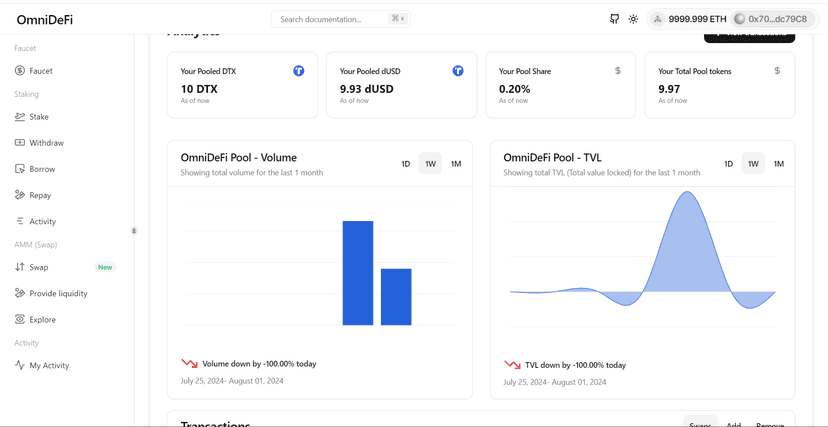Click the red downtrend icon under TVL chart
This screenshot has width=828, height=427.
[512, 365]
